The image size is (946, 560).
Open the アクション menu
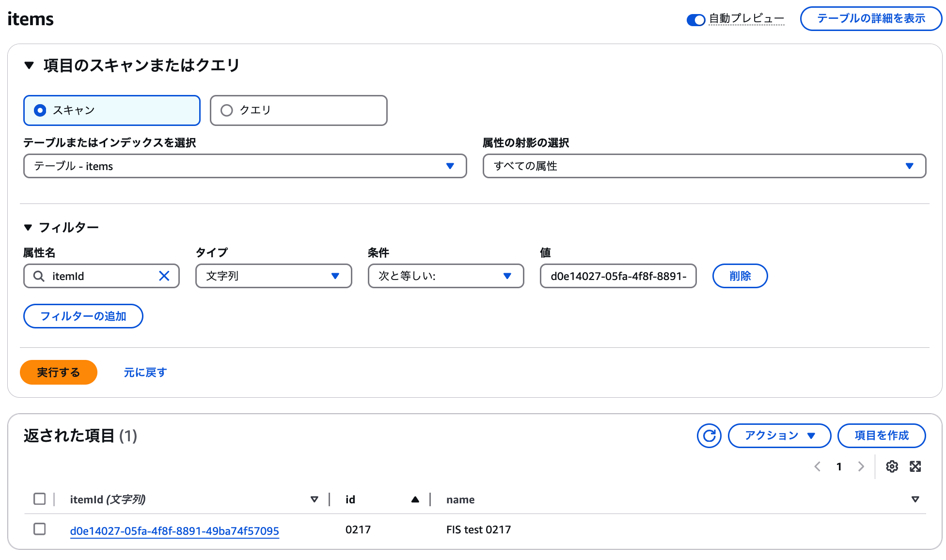pyautogui.click(x=779, y=436)
